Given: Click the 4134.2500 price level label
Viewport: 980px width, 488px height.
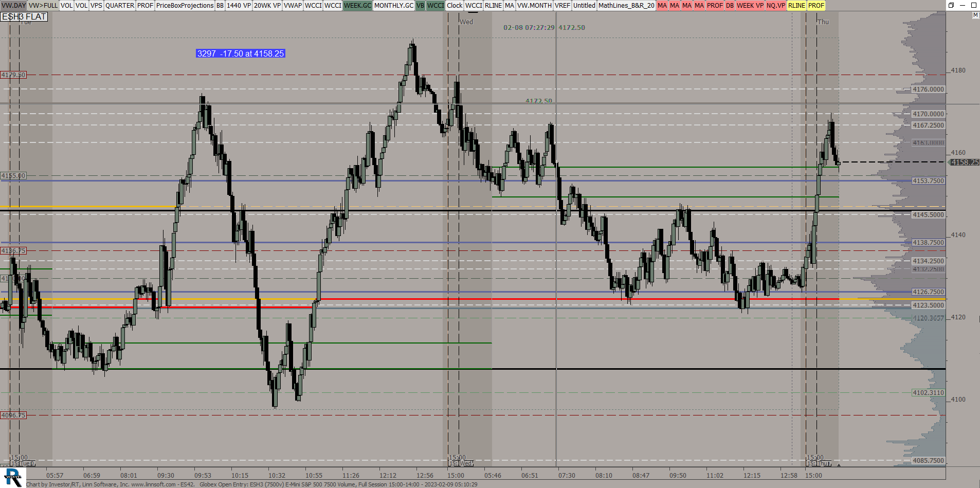Looking at the screenshot, I should click(928, 261).
